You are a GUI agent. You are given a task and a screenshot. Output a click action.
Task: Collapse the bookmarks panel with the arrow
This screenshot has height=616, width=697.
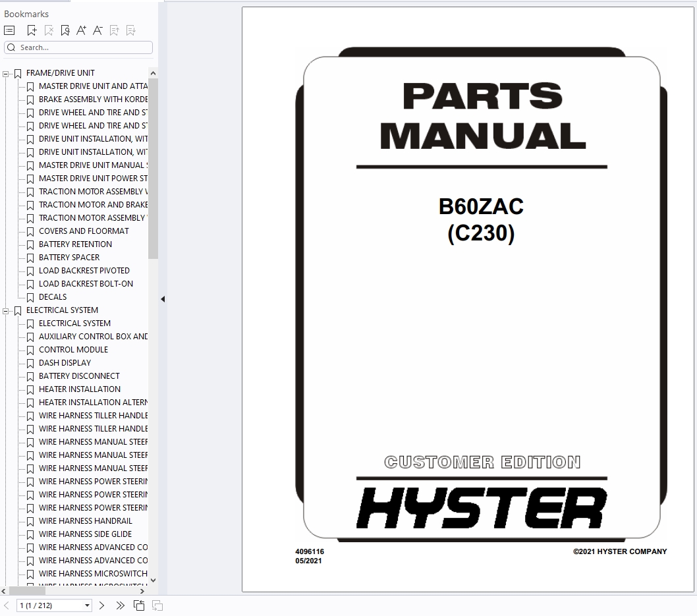pos(163,299)
